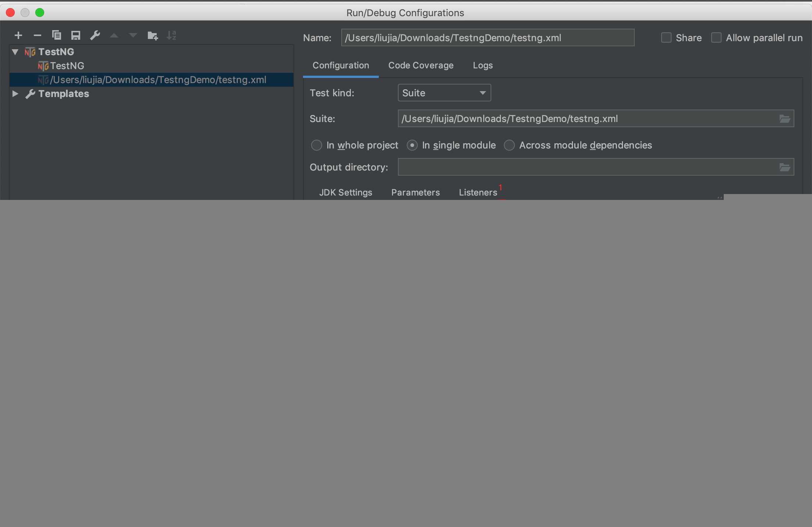The image size is (812, 527).
Task: Switch to the Code Coverage tab
Action: pos(420,65)
